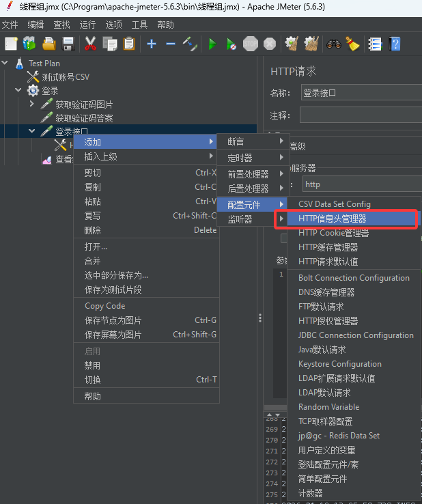Viewport: 422px width, 504px height.
Task: Collapse the Test Plan tree node
Action: coord(5,63)
